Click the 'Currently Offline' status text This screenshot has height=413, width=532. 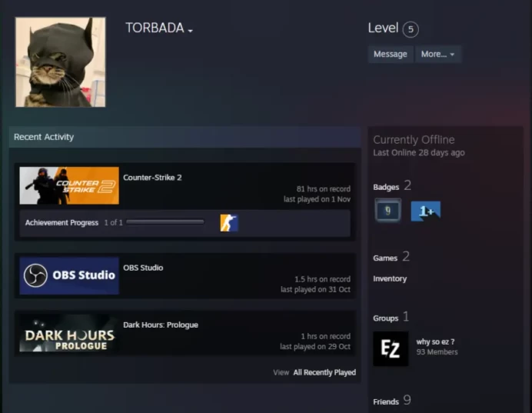414,140
